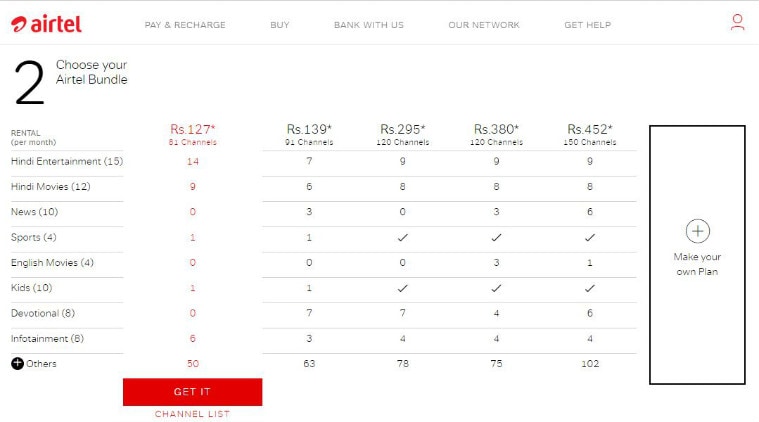
Task: Click the Others value 75 in Rs.380 plan
Action: pos(496,364)
